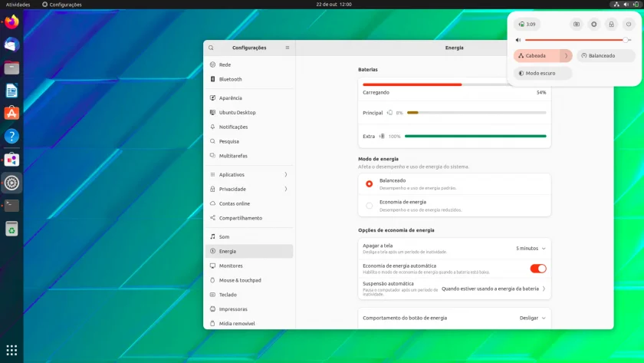Open Monitores settings

pos(249,266)
